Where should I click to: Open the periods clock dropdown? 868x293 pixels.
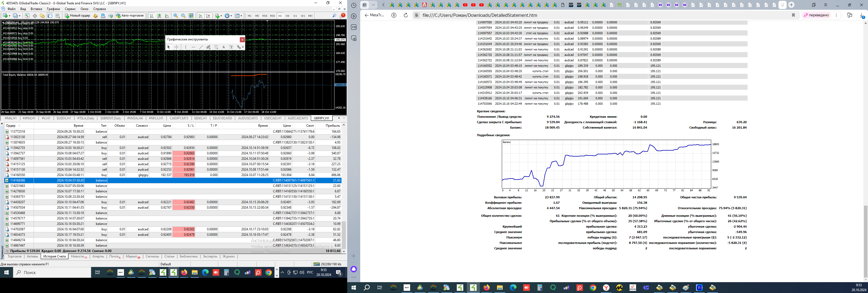pyautogui.click(x=231, y=16)
